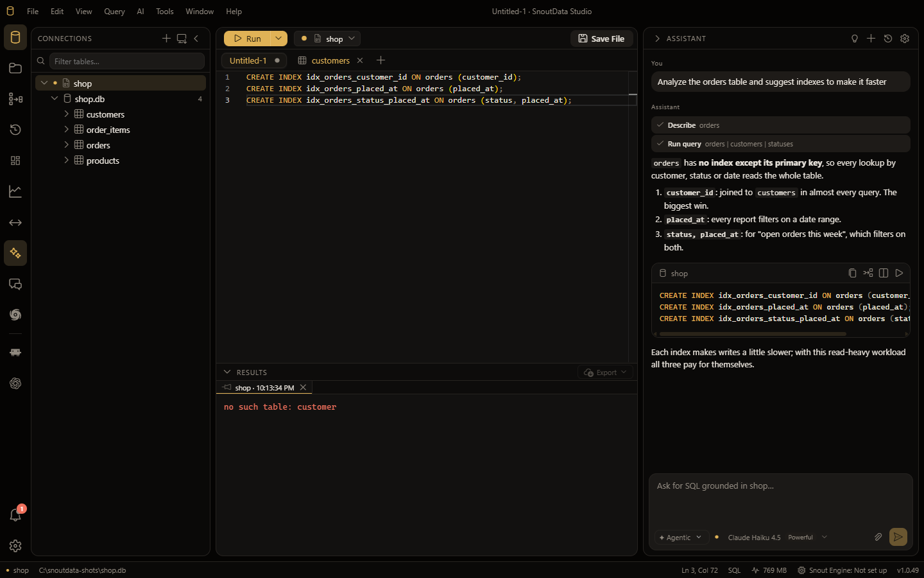Open the dashboard grid icon in sidebar
The width and height of the screenshot is (924, 578).
coord(15,161)
